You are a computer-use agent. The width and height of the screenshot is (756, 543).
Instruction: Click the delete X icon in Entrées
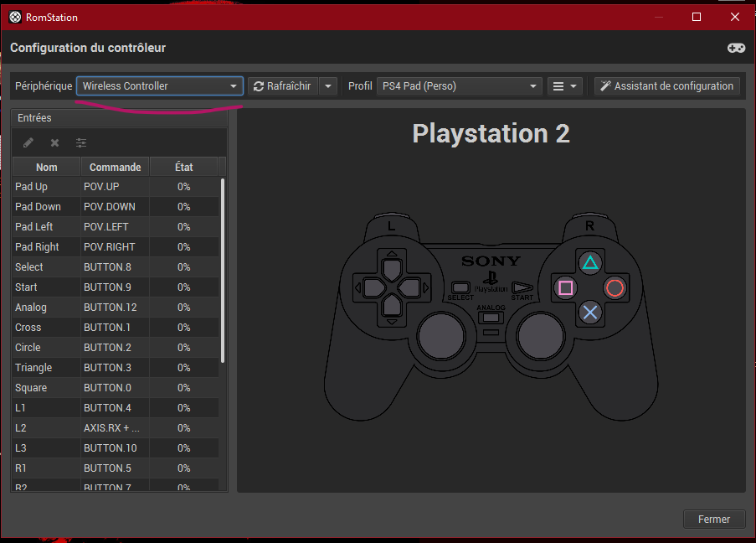point(54,142)
